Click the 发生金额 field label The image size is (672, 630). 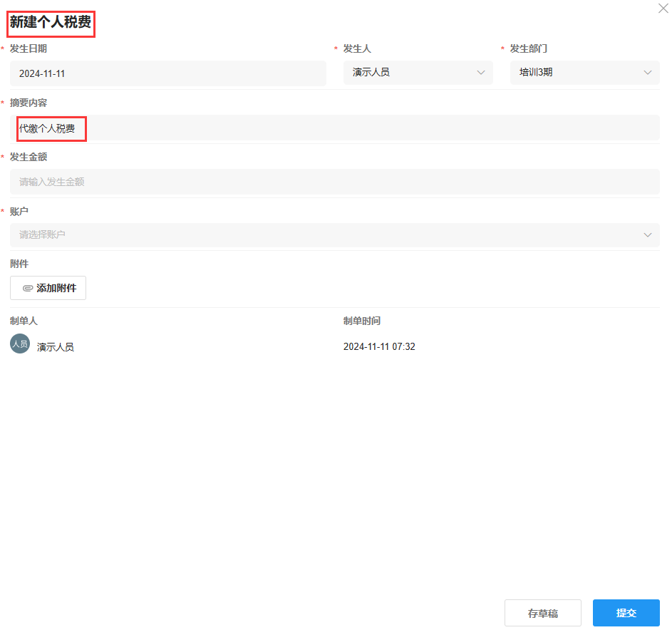[x=29, y=157]
